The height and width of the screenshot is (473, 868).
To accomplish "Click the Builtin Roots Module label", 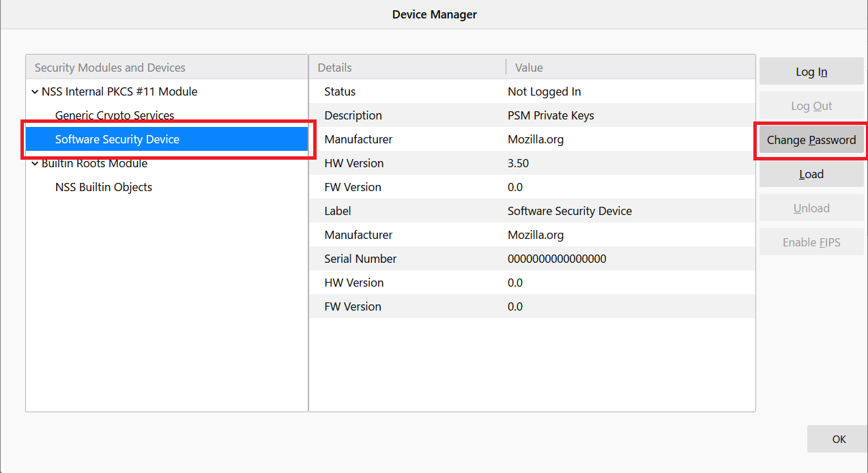I will [95, 163].
